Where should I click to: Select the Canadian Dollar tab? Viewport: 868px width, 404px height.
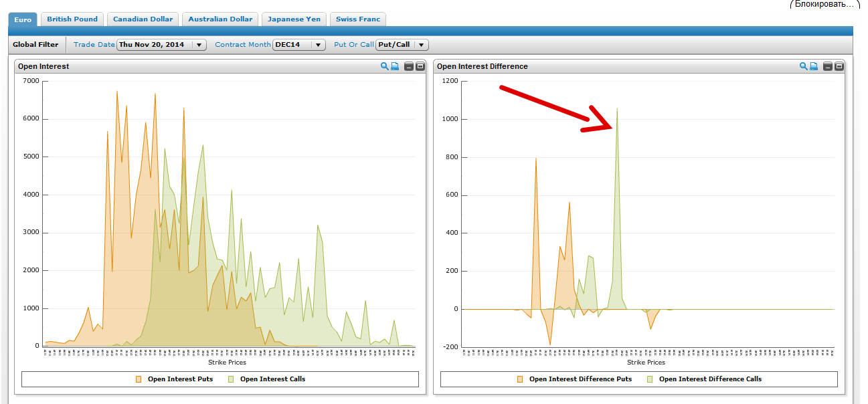pyautogui.click(x=143, y=19)
